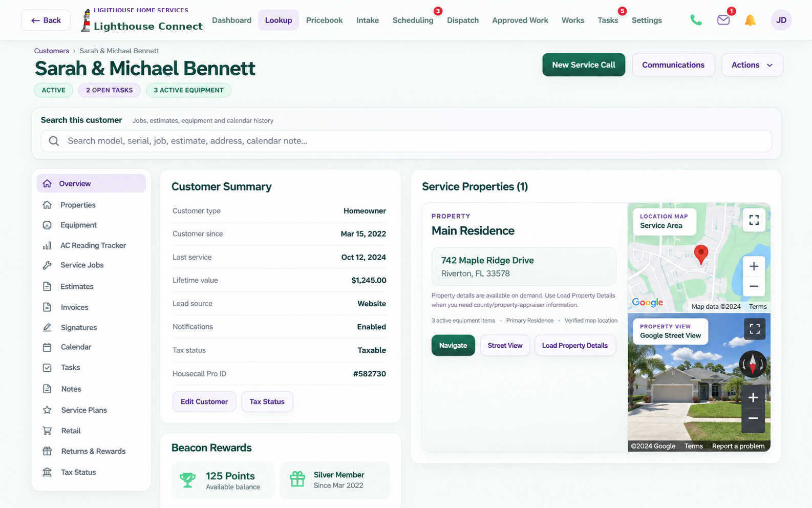Click the 3 ACTIVE EQUIPMENT badge
This screenshot has height=508, width=812.
pyautogui.click(x=188, y=90)
